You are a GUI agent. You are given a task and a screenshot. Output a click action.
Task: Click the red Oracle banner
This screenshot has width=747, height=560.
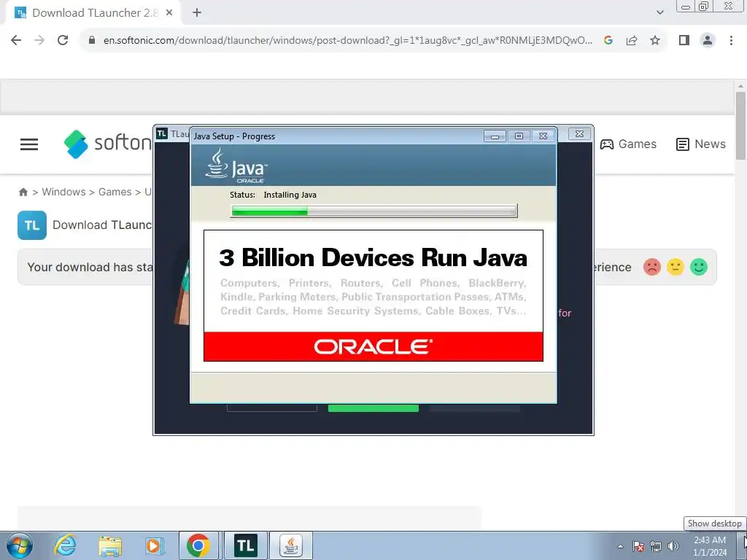pos(373,346)
